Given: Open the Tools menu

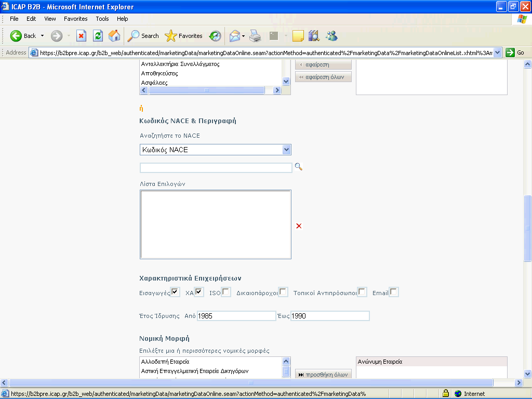Looking at the screenshot, I should [102, 19].
